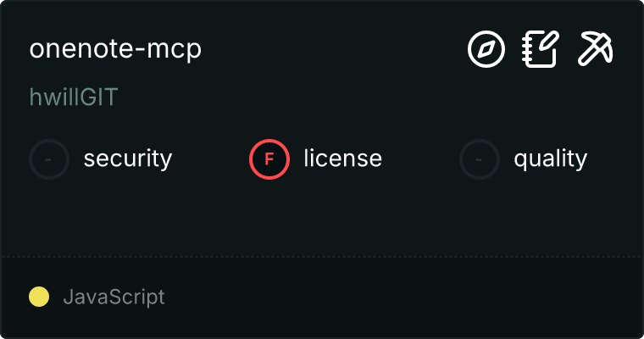This screenshot has width=644, height=339.
Task: Click the dash inside the quality badge
Action: tap(478, 159)
